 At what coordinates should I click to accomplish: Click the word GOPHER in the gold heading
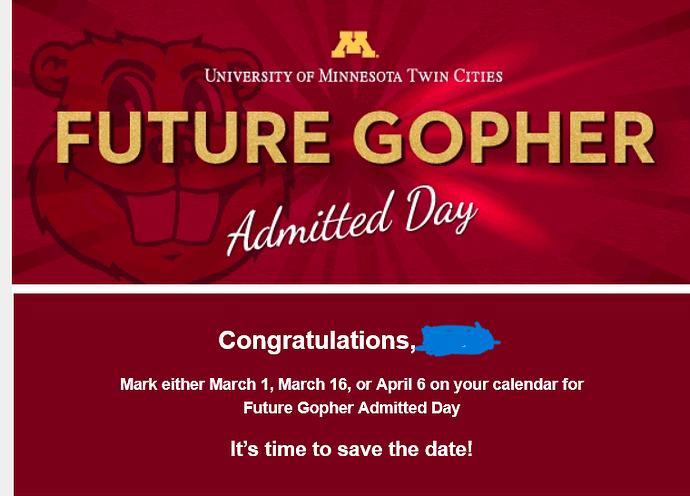pos(504,137)
